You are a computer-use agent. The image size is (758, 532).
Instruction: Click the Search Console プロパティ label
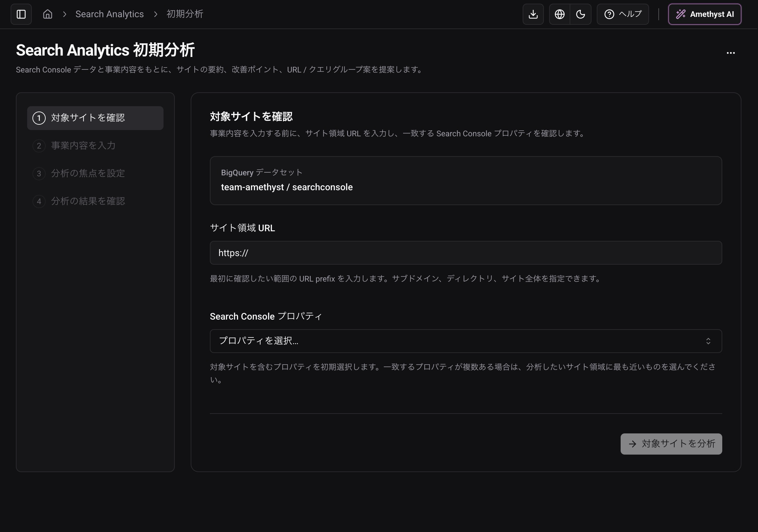[x=266, y=317]
